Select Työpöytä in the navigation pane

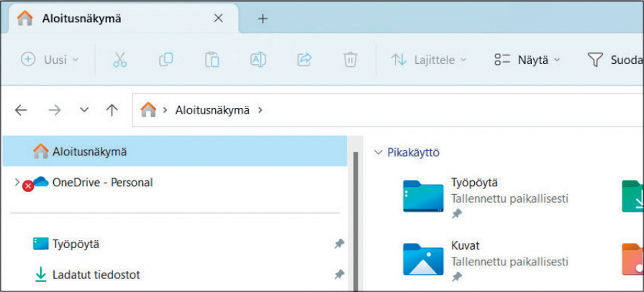point(76,244)
